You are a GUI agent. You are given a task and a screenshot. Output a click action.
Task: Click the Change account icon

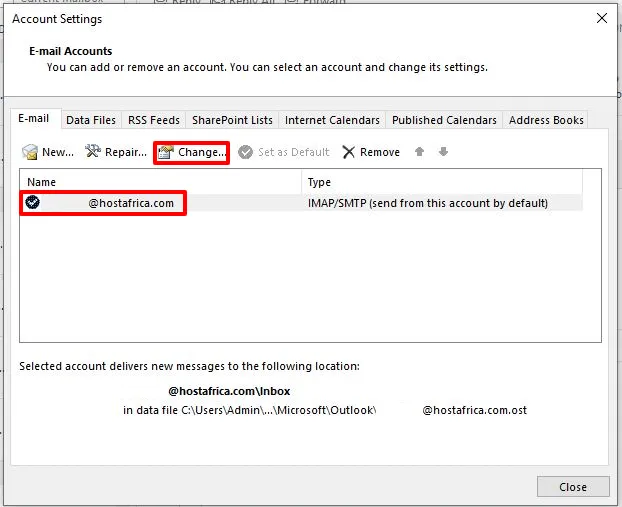166,152
